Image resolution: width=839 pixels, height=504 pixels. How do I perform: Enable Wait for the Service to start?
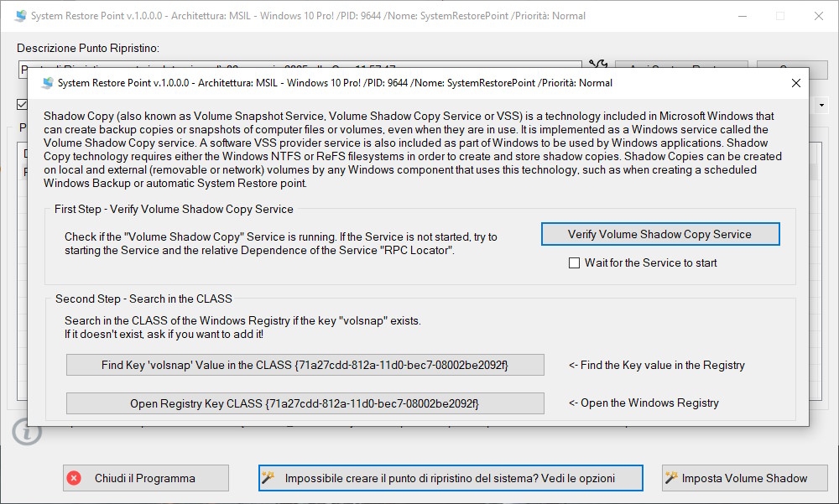pos(574,262)
